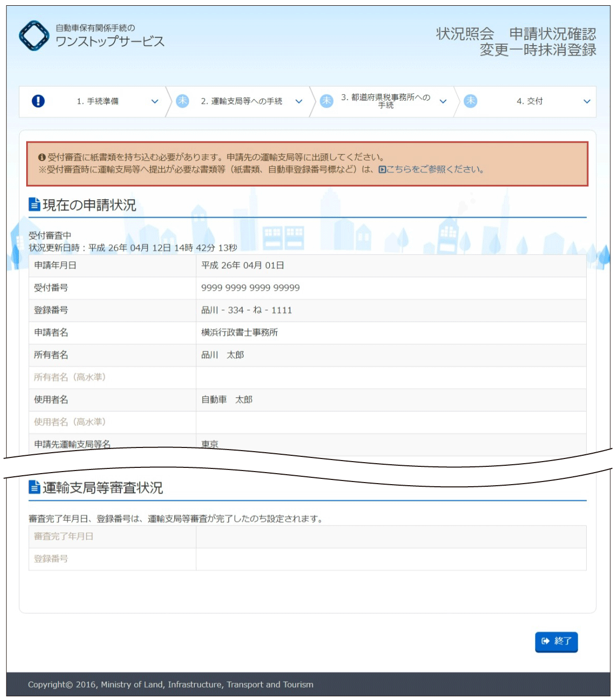615x700 pixels.
Task: Click the 申請先運輸支局等名 row label
Action: tap(72, 444)
